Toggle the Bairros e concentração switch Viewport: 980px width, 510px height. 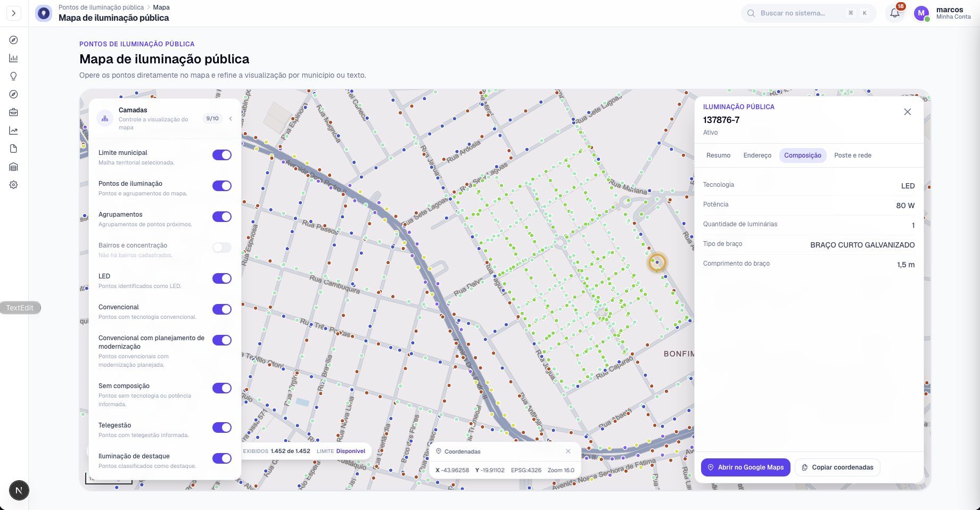222,248
